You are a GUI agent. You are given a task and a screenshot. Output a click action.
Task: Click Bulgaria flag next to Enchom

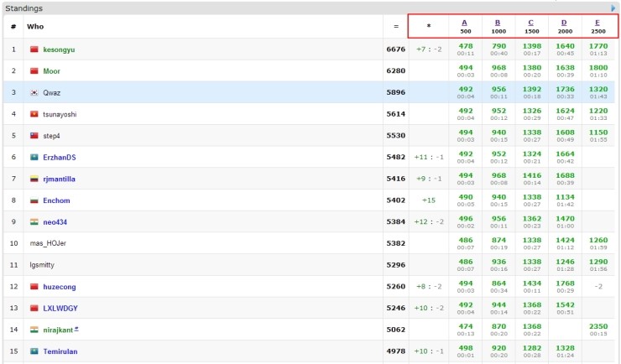coord(34,200)
